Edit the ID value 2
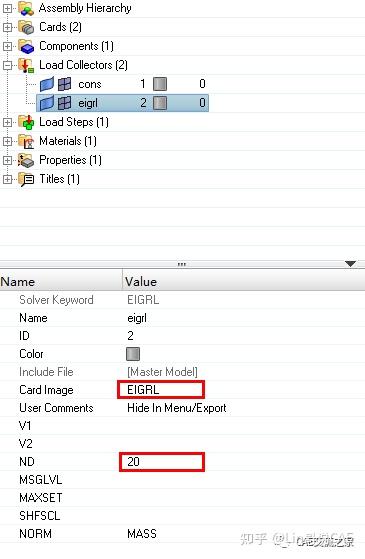This screenshot has width=365, height=559. point(130,336)
